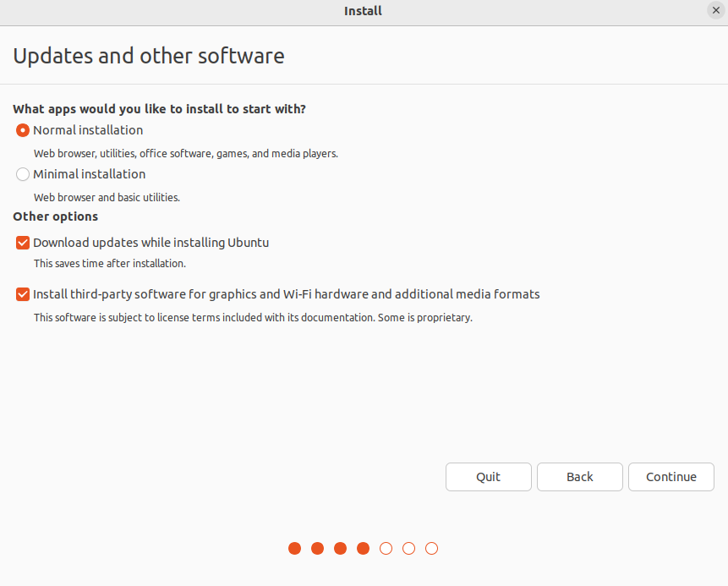
Task: Click the 'What apps would you like to install' heading
Action: pyautogui.click(x=159, y=109)
